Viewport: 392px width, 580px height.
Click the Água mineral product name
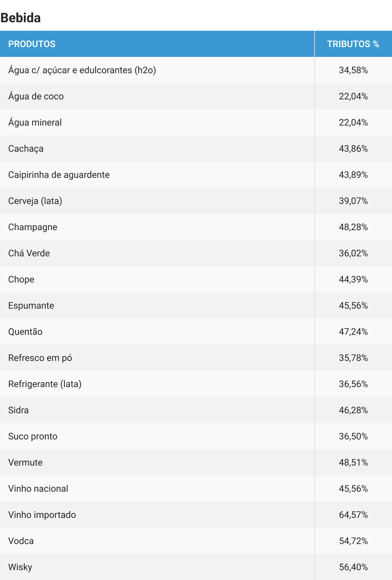click(x=35, y=123)
